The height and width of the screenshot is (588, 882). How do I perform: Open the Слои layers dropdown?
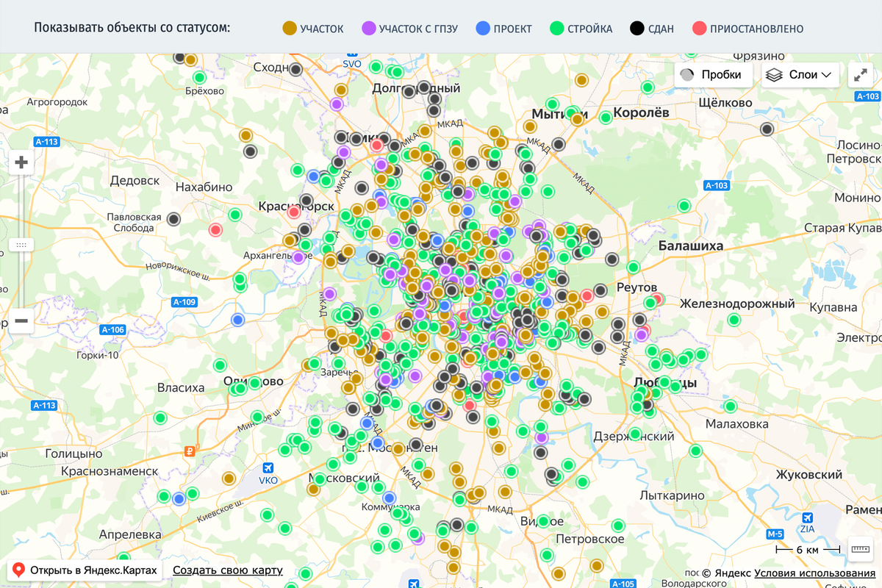[x=800, y=74]
